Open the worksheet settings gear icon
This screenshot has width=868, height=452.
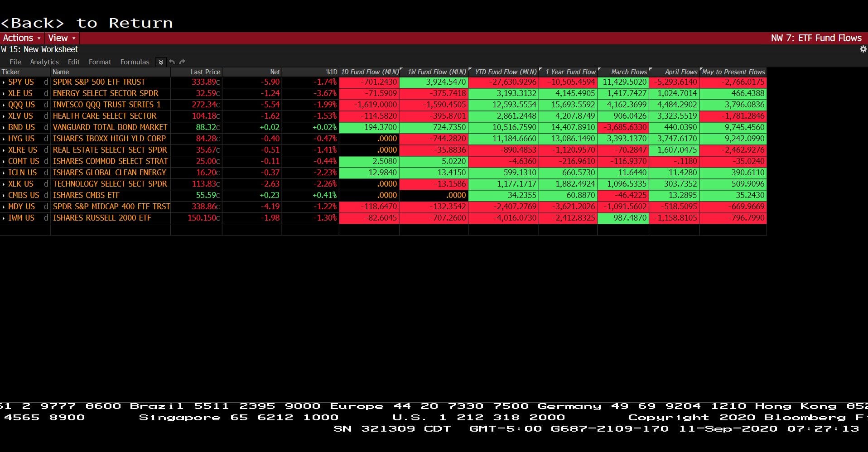[863, 49]
